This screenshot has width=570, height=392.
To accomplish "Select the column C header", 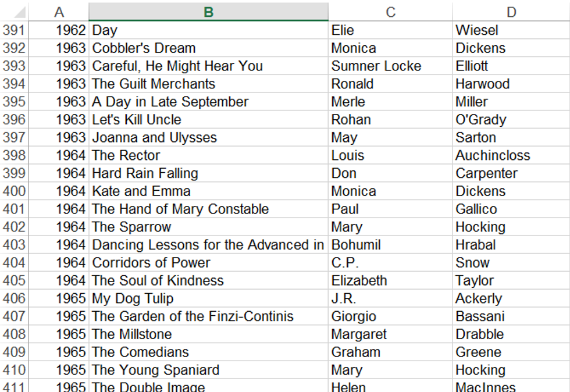I will (x=390, y=12).
